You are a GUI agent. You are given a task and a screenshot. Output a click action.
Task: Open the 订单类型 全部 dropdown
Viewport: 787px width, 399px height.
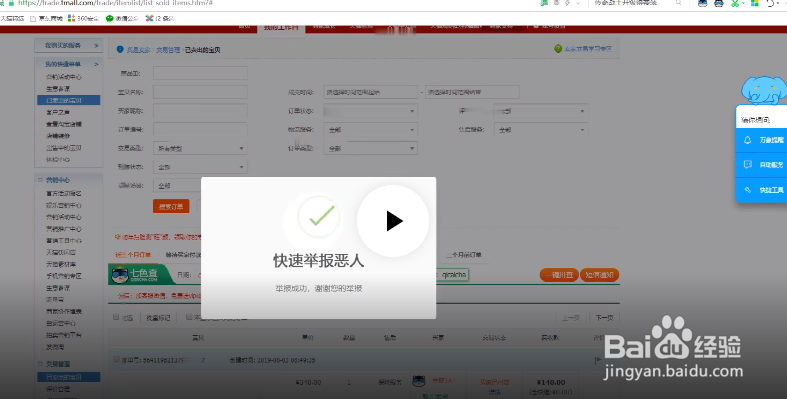coord(370,149)
